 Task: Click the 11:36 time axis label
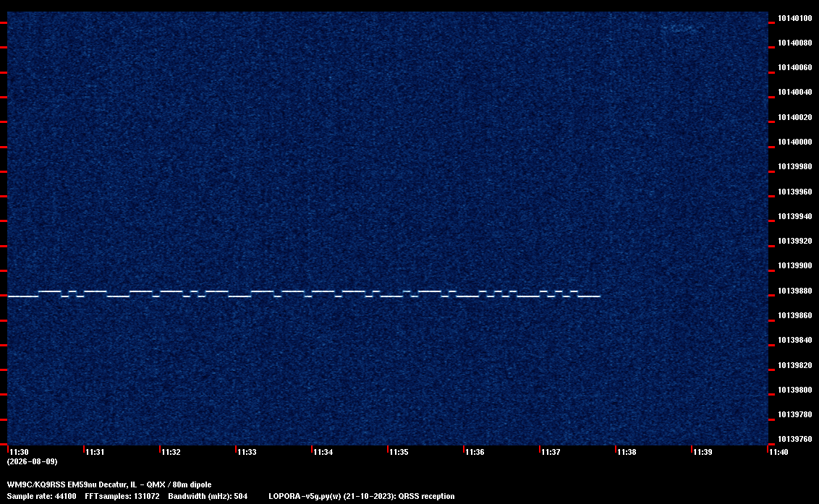475,452
